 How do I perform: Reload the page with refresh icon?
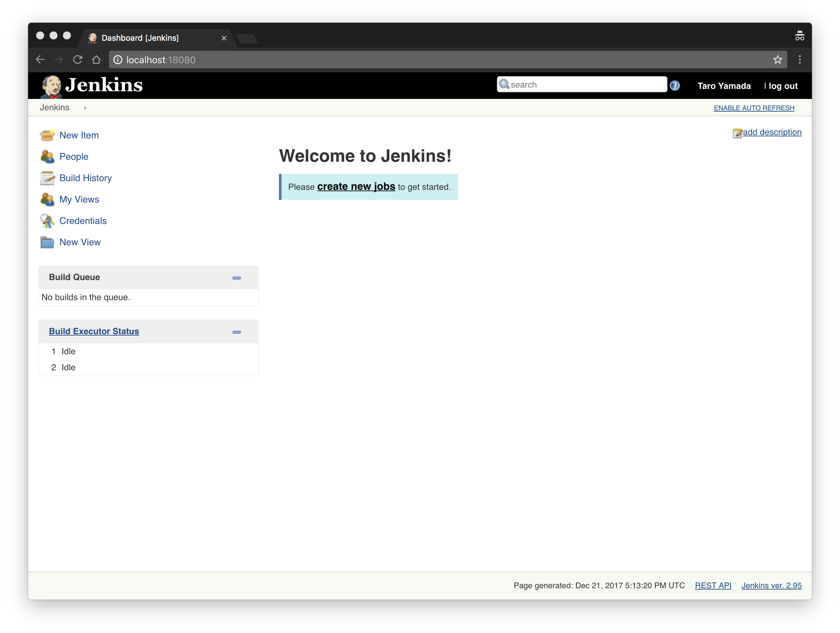click(78, 59)
